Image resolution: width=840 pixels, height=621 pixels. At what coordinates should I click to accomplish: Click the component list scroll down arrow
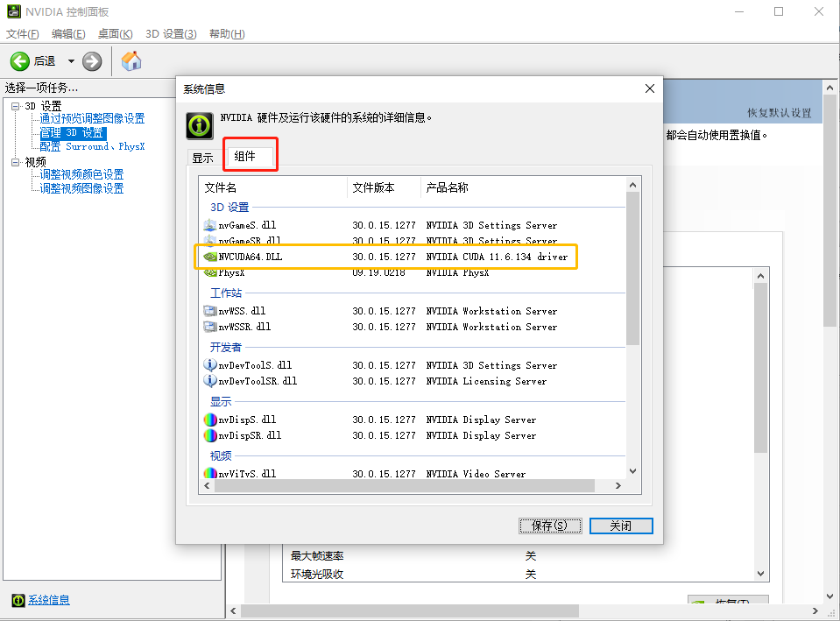pos(632,471)
